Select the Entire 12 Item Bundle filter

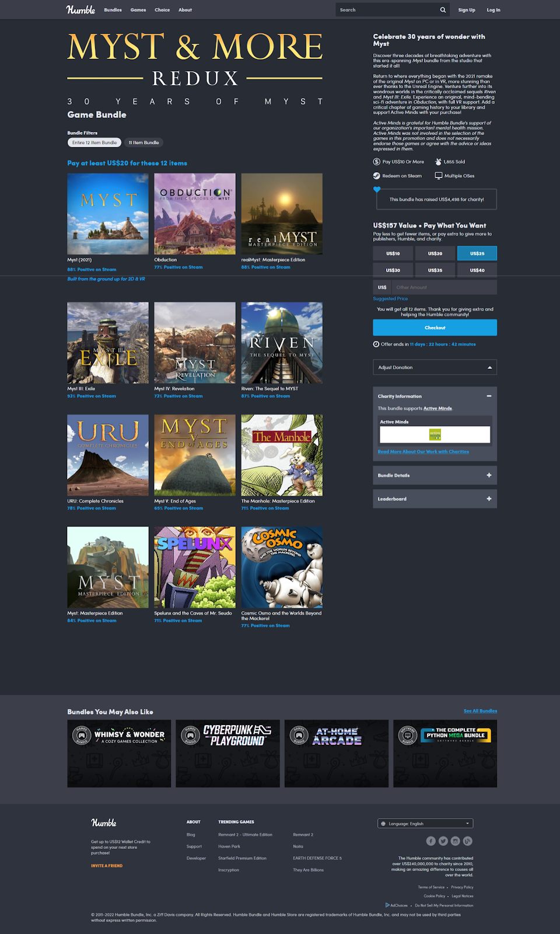(x=94, y=142)
